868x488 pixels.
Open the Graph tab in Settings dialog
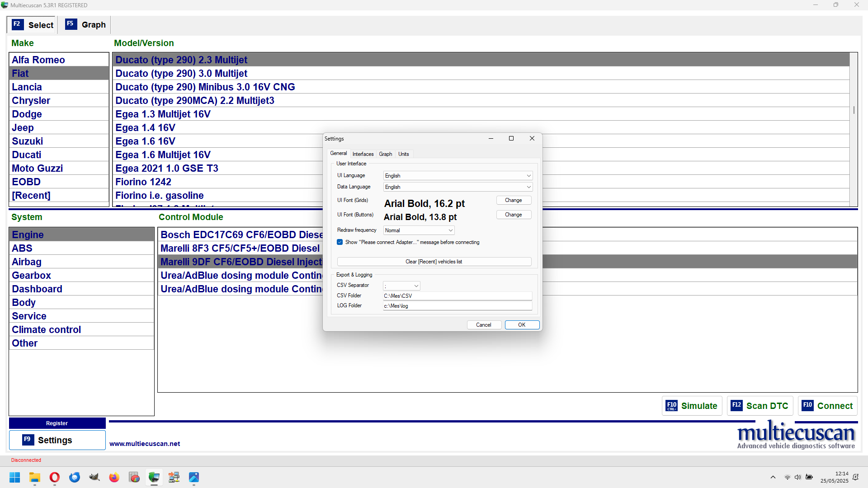386,154
